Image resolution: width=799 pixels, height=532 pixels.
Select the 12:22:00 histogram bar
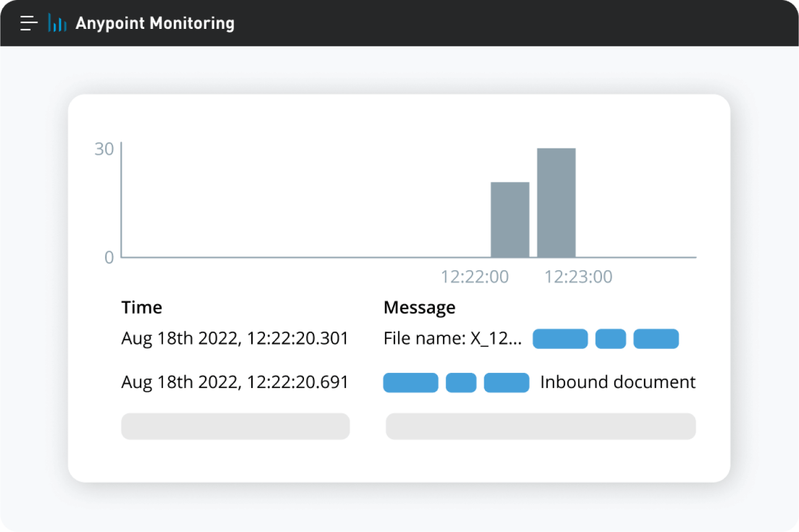tap(510, 220)
